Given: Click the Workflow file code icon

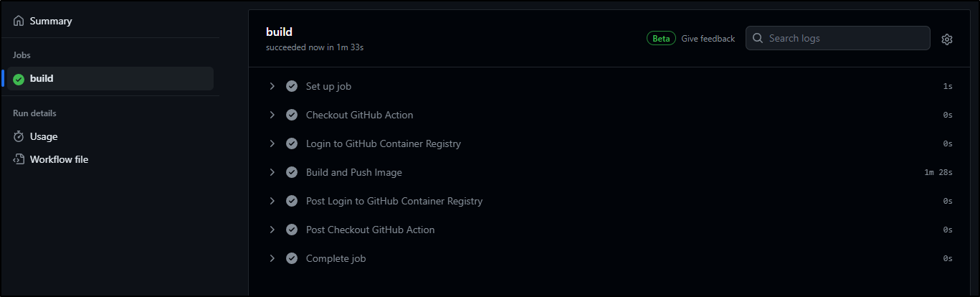Looking at the screenshot, I should [19, 159].
